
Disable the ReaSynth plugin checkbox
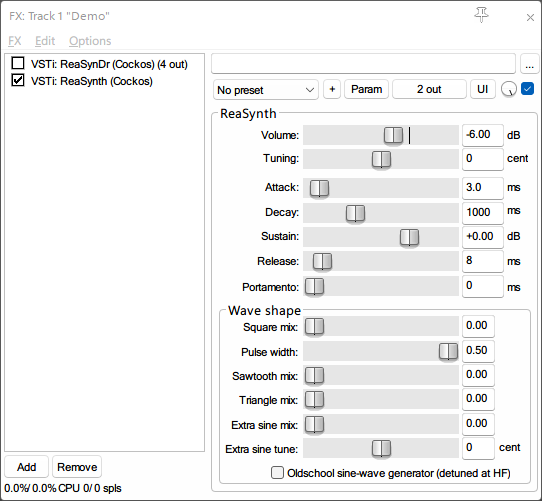(x=18, y=80)
